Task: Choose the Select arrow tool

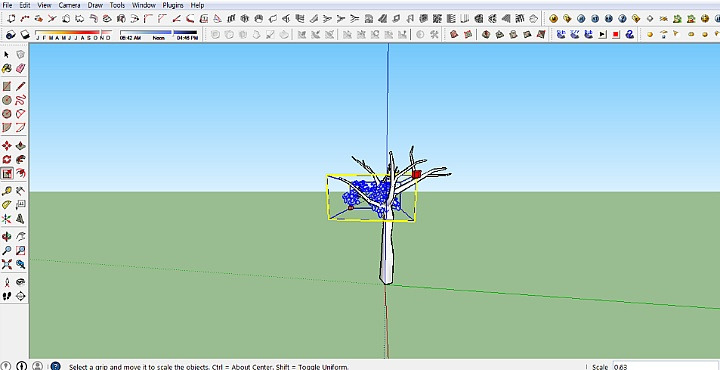Action: (6, 55)
